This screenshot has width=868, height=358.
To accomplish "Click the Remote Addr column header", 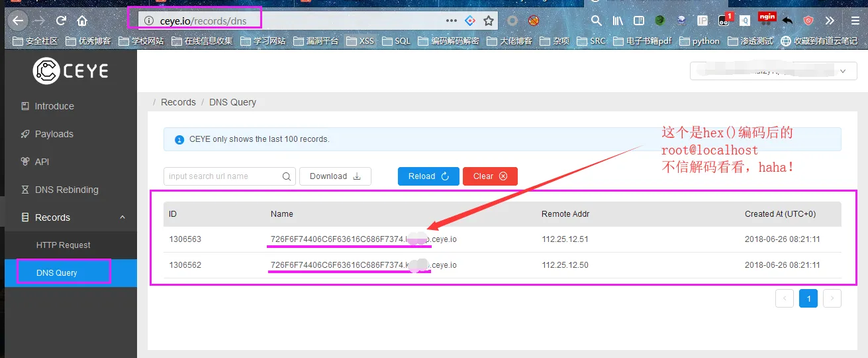I will [x=565, y=214].
